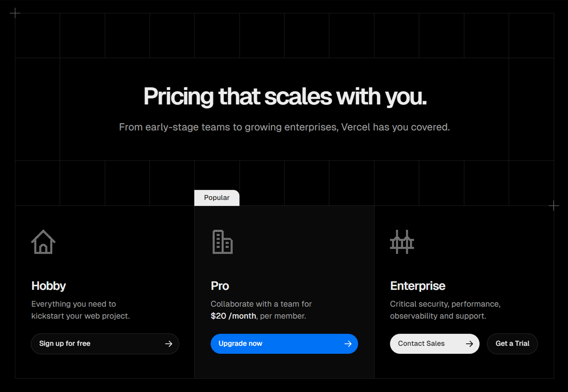Click the Pro plan title
568x392 pixels.
(x=219, y=286)
